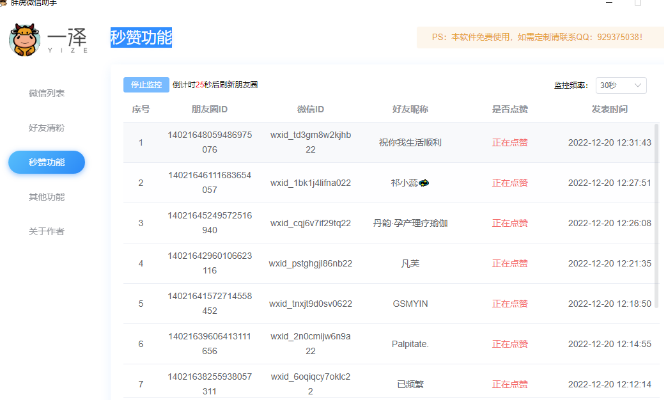The image size is (664, 400).
Task: Click the app icon in the title bar
Action: 4,3
